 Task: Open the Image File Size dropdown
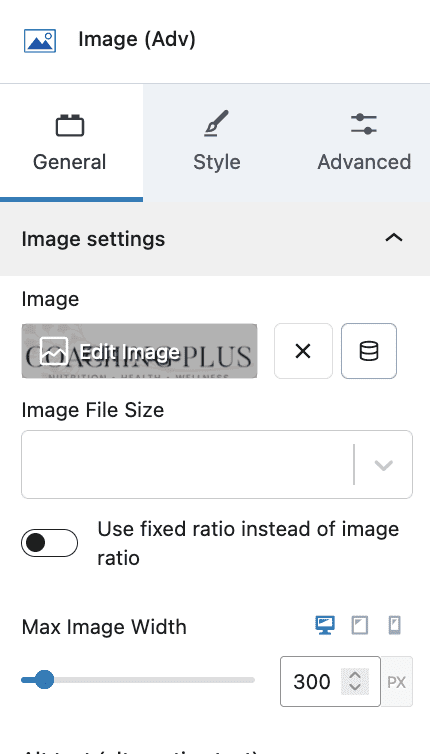(217, 465)
